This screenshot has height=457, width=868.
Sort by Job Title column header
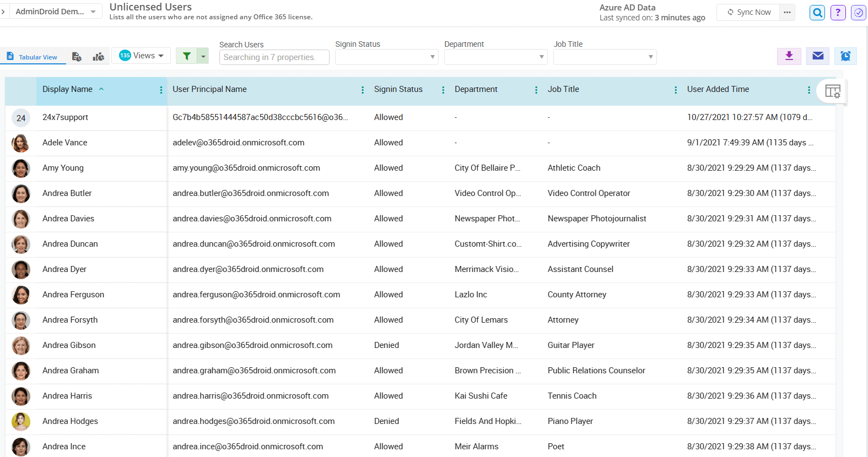tap(563, 89)
